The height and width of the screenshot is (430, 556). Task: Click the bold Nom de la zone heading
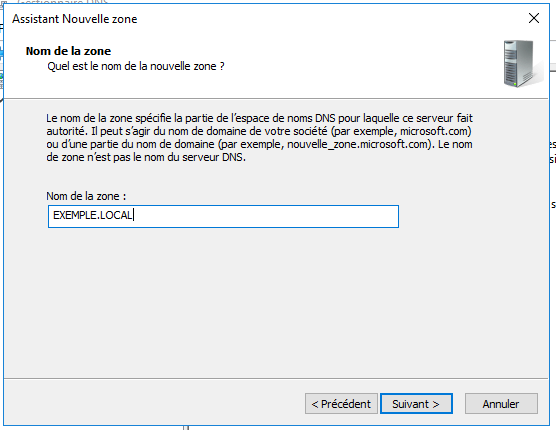(68, 51)
